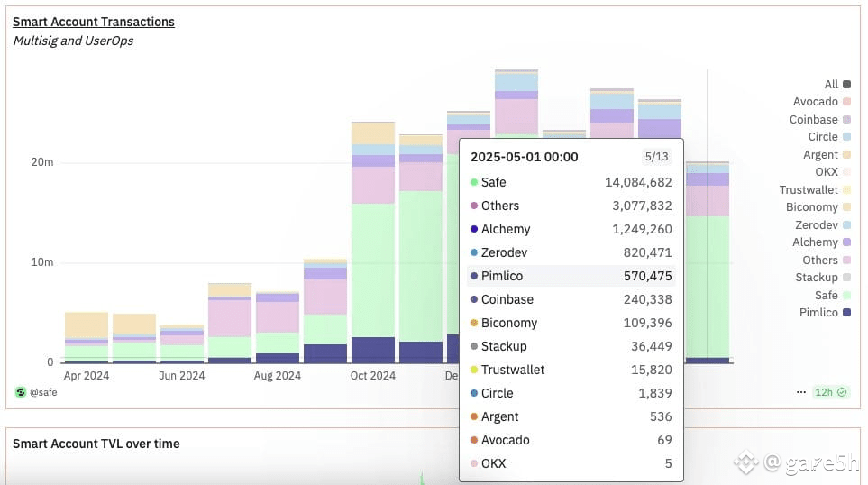This screenshot has width=868, height=485.
Task: Click the Aug 2024 bar
Action: click(278, 327)
